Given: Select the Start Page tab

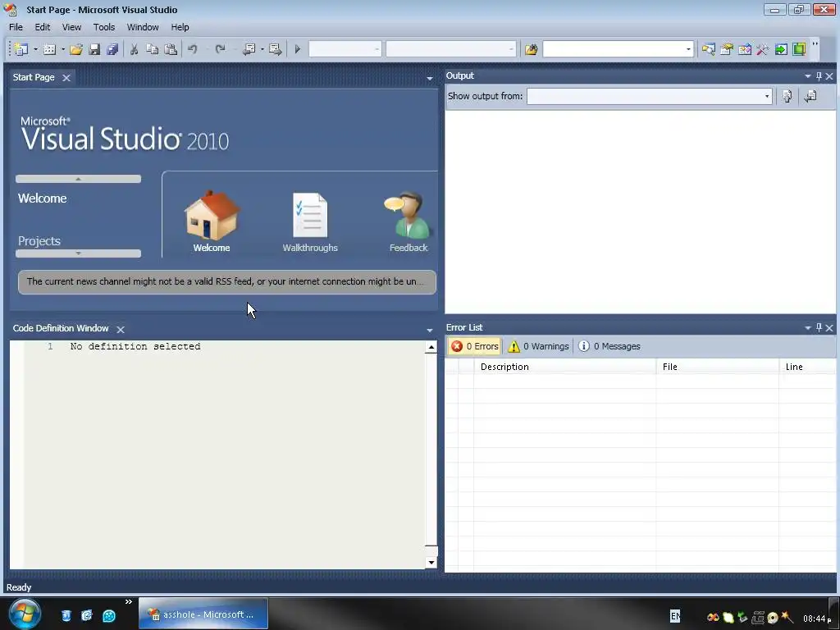Looking at the screenshot, I should tap(34, 77).
